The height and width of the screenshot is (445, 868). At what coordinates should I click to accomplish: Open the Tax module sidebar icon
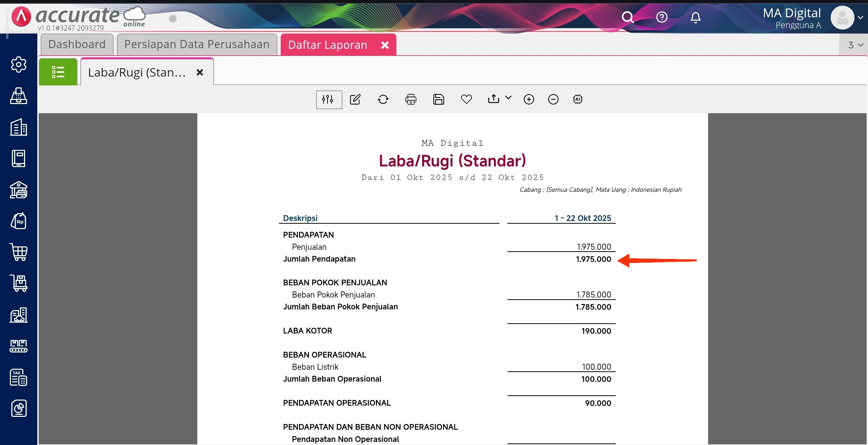pos(18,377)
